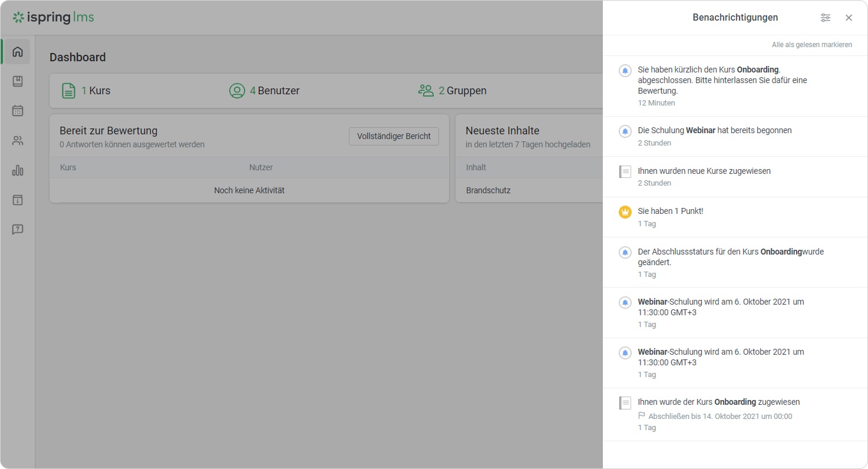Select the Brandschutz content entry

pos(488,190)
